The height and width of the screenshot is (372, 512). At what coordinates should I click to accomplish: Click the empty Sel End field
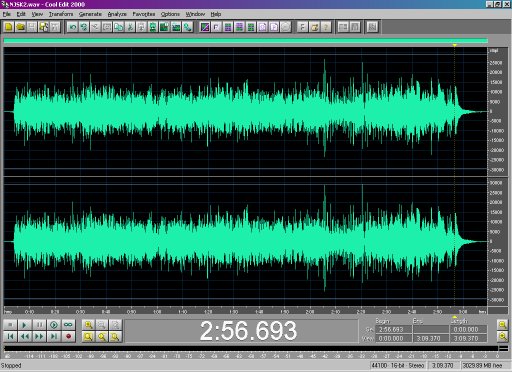coord(430,329)
